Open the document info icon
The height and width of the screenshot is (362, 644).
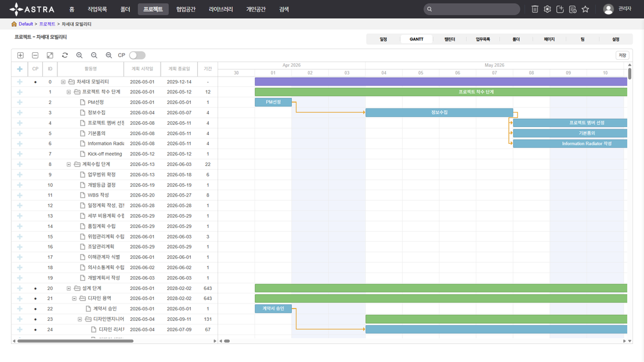tap(573, 9)
